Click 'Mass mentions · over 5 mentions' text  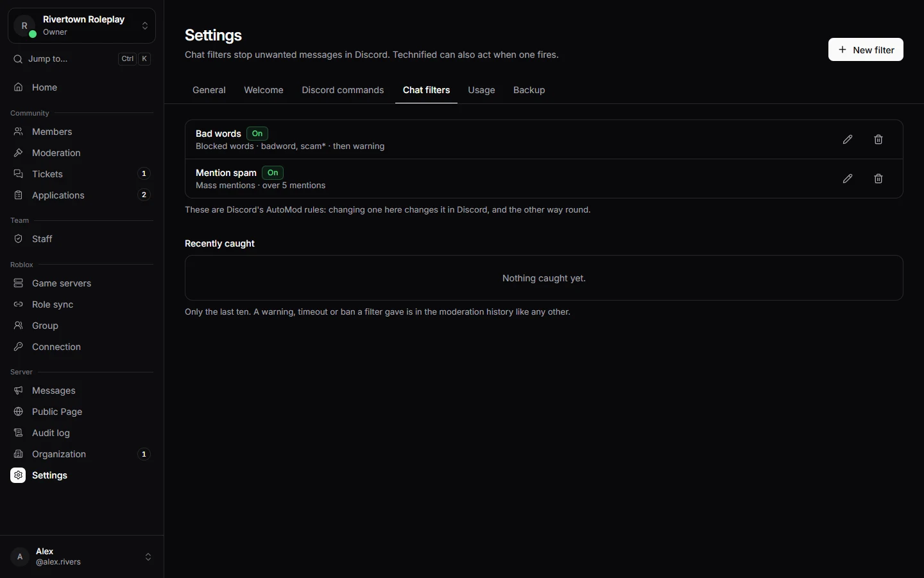(x=261, y=186)
